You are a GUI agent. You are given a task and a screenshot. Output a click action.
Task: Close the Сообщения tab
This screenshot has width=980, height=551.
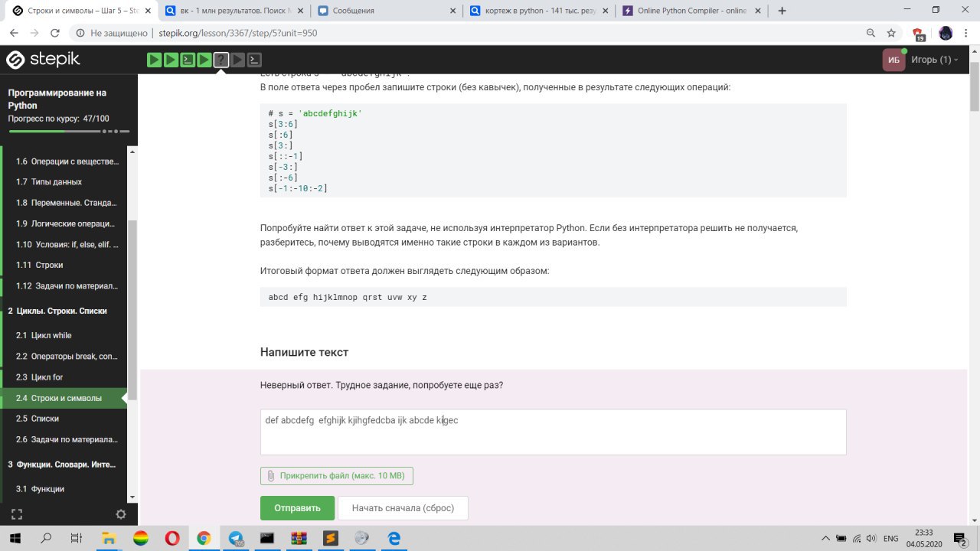452,11
